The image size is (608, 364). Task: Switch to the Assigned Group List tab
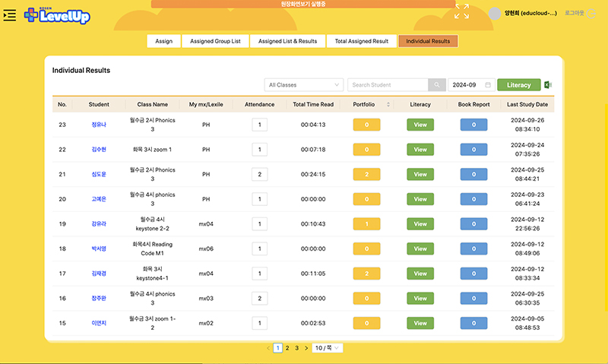pyautogui.click(x=215, y=41)
